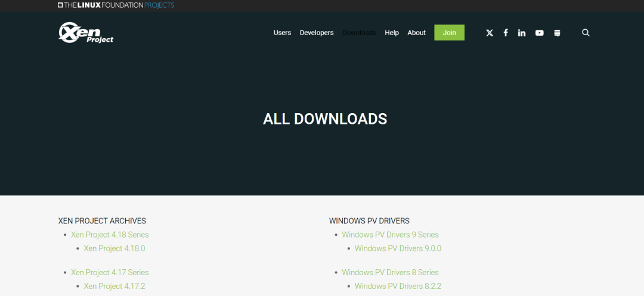Open the Xen Project 4.18.0 link
The height and width of the screenshot is (296, 644).
(114, 248)
